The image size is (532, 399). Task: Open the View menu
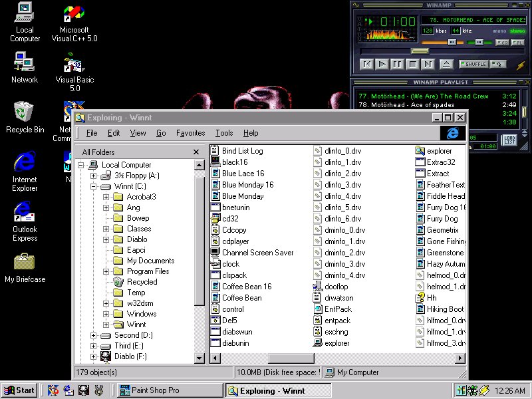(x=138, y=133)
